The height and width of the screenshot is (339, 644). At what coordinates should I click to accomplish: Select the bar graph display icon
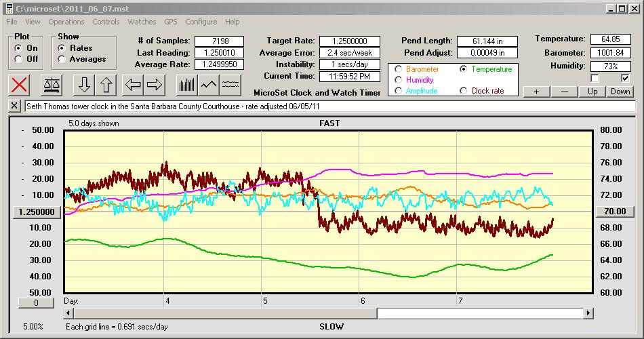point(187,85)
